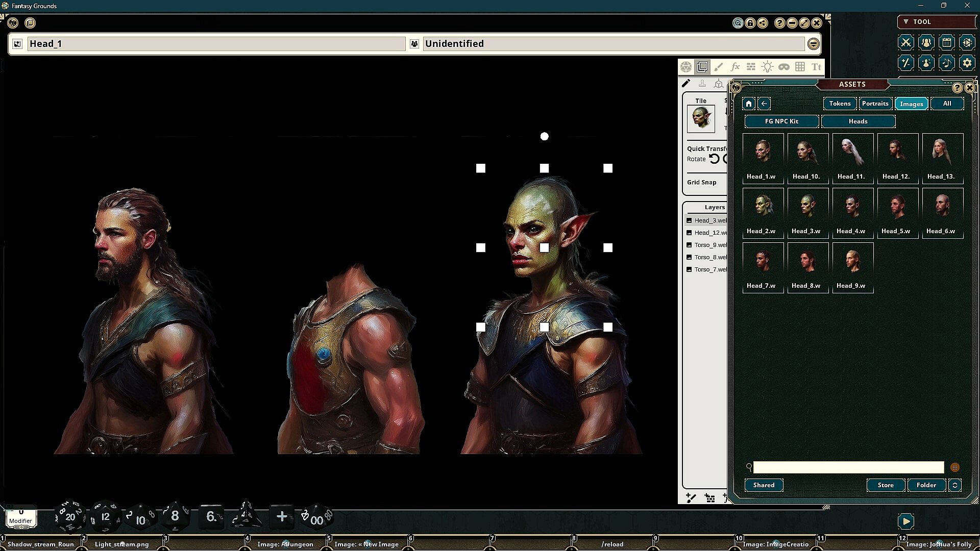Open the line-of-sight mask tool

783,67
